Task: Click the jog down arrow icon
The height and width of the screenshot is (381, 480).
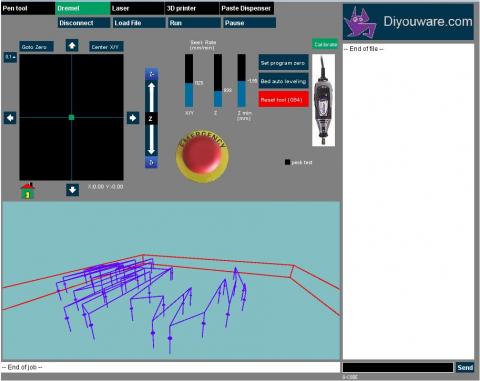Action: 72,190
